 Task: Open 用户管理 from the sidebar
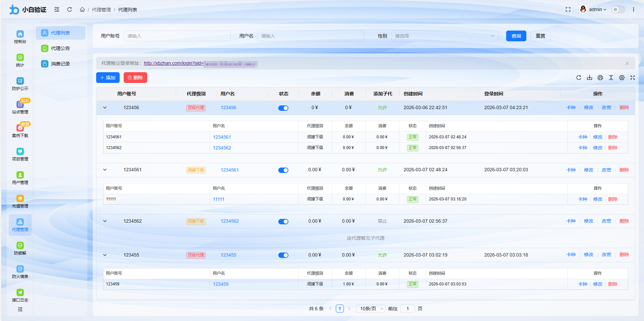[20, 177]
